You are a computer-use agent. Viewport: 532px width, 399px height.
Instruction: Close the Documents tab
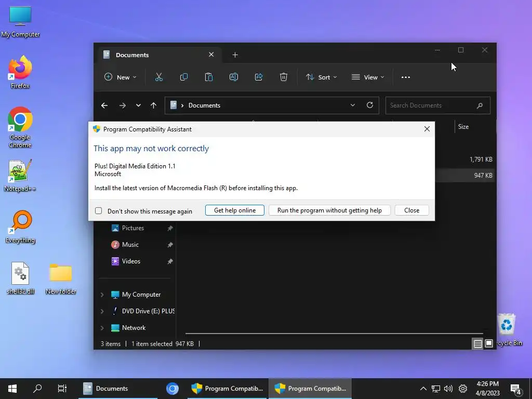click(x=211, y=54)
